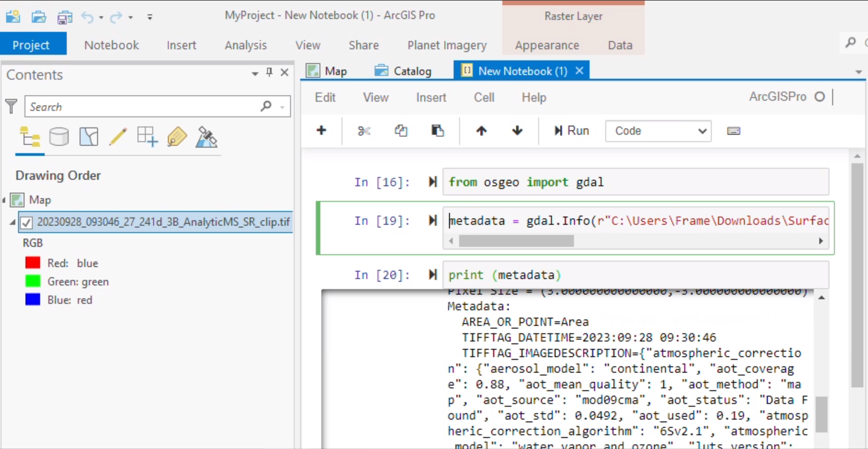
Task: Switch to the Map view tab
Action: point(327,71)
